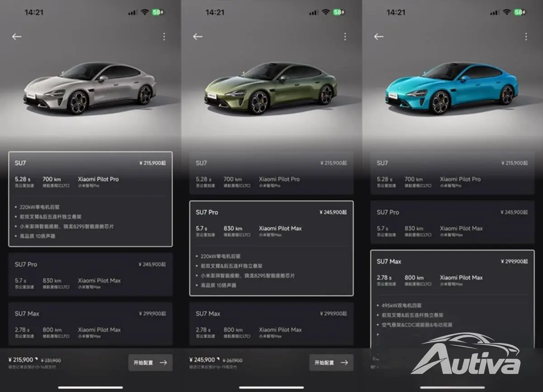
Task: Select the SU7 card on green car screen
Action: point(271,173)
